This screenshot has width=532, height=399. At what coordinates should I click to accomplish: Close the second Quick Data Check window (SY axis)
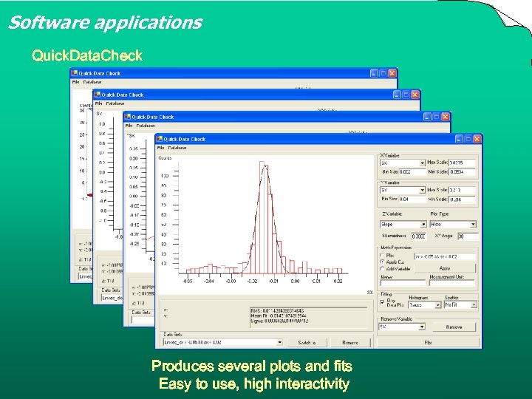415,95
